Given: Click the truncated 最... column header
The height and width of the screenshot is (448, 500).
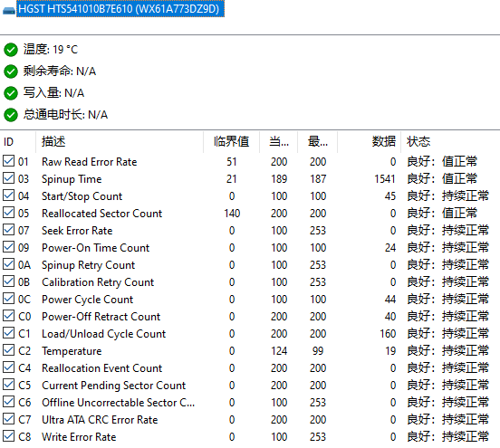Looking at the screenshot, I should [x=318, y=142].
